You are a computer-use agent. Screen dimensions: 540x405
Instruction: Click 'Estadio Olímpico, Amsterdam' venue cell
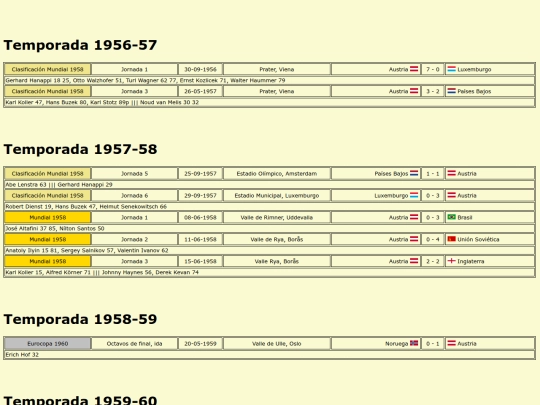(x=277, y=174)
